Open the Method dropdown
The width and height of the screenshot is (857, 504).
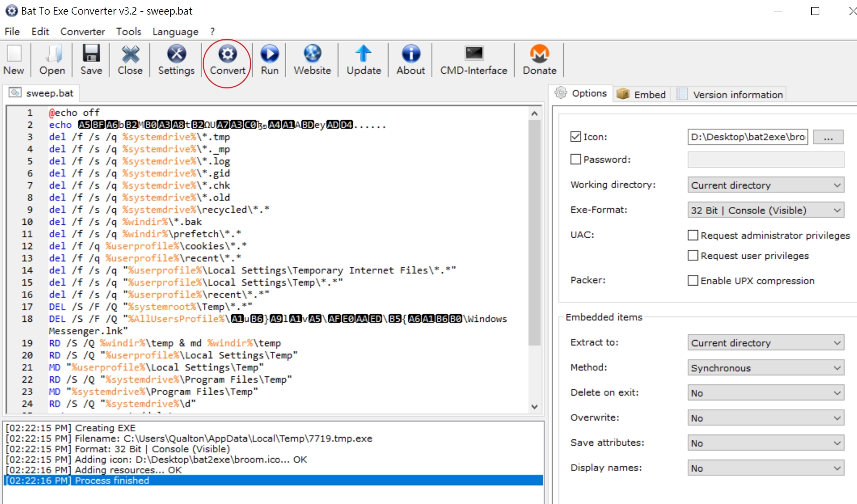[x=766, y=368]
